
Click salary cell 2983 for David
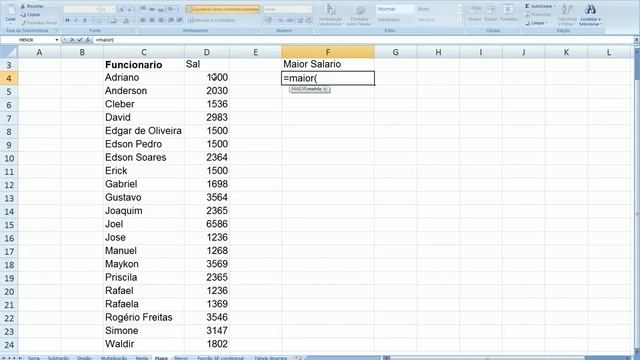pyautogui.click(x=207, y=118)
